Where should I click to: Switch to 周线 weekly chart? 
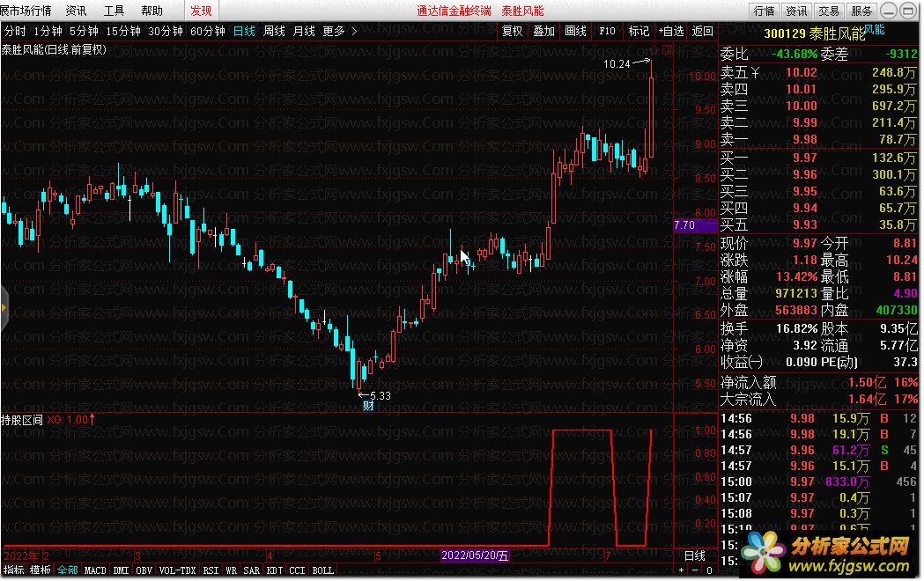(x=274, y=31)
